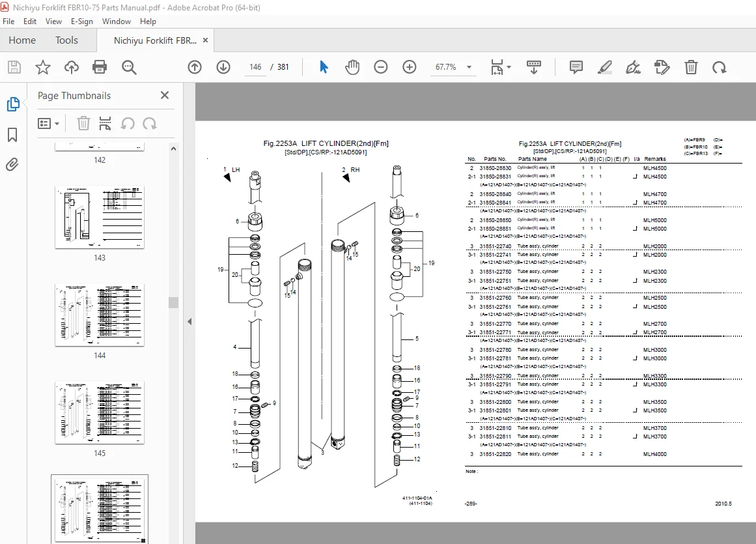The image size is (756, 544).
Task: Click the thumbnail panel scrollbar handle
Action: 174,302
